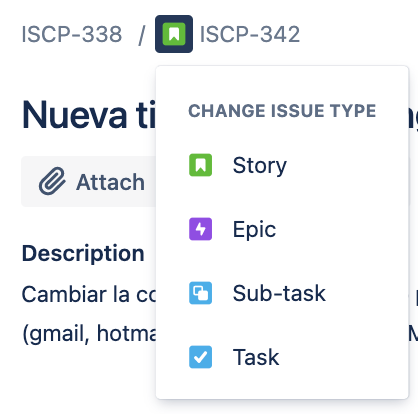Choose Story from issue type menu
Image resolution: width=418 pixels, height=414 pixels.
click(282, 165)
